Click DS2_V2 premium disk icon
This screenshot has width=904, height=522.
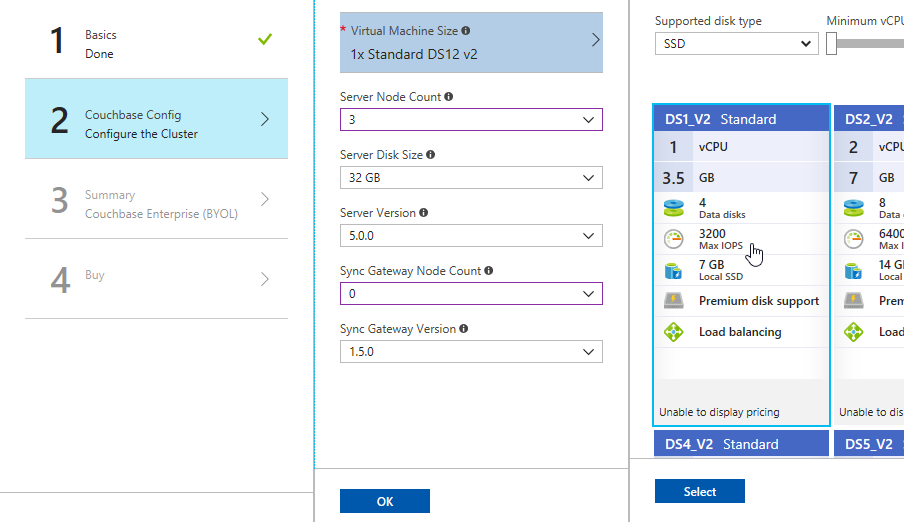click(x=853, y=301)
